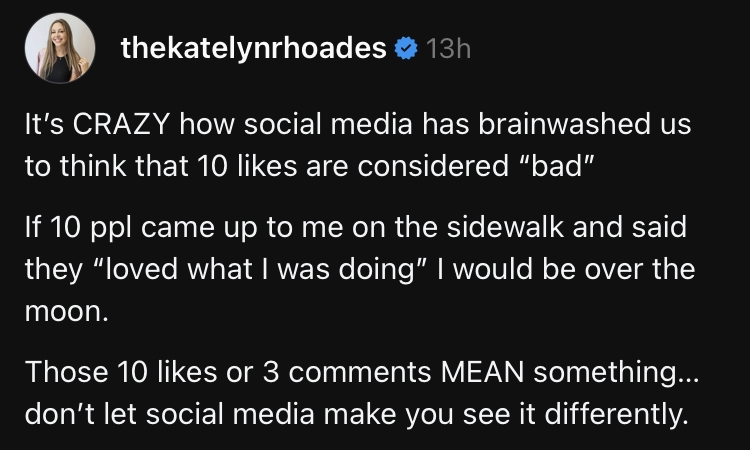Click "It's" at the beginning of the post

tap(44, 124)
